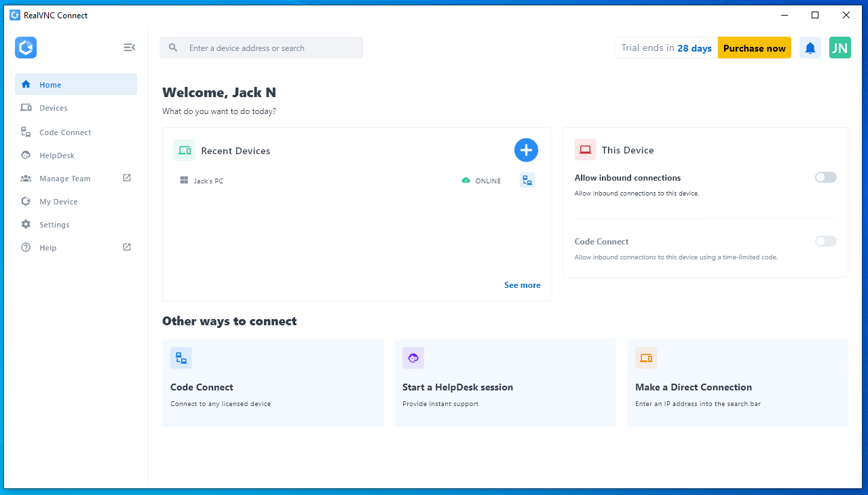Image resolution: width=868 pixels, height=495 pixels.
Task: Select My Device in the sidebar
Action: 76,202
